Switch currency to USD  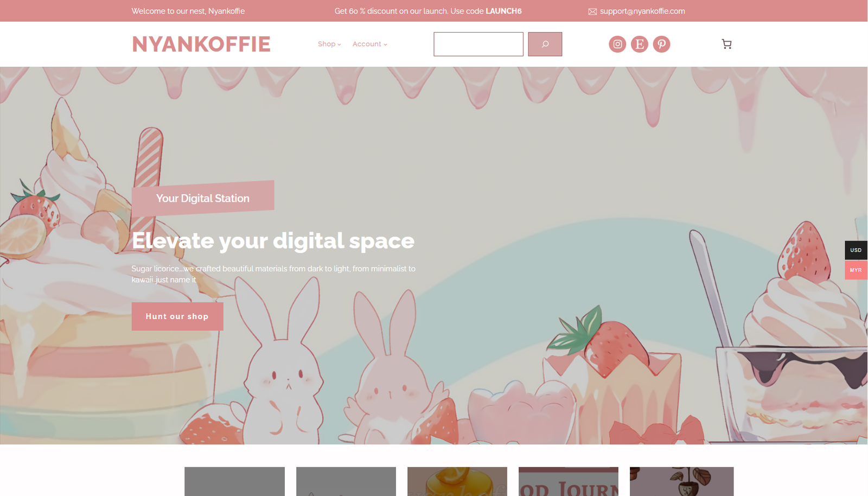click(856, 250)
